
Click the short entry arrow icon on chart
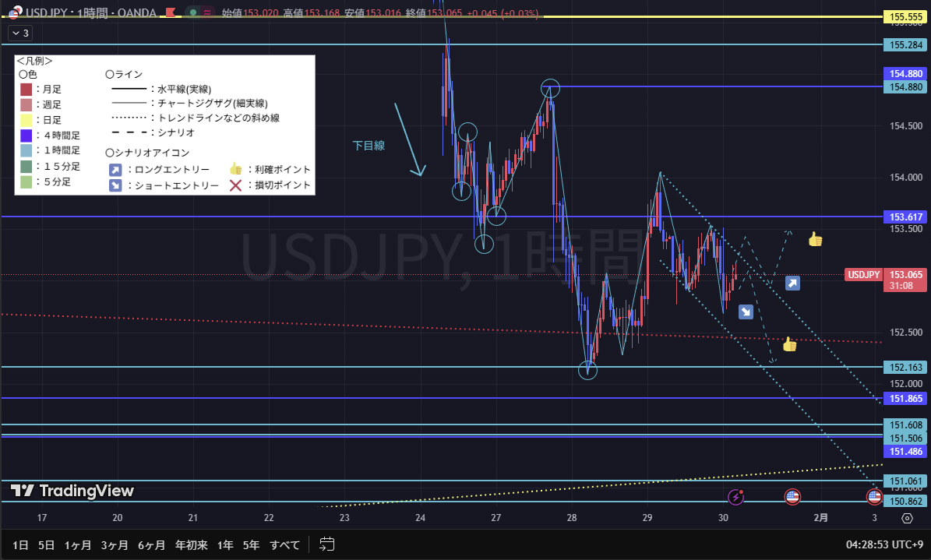click(746, 312)
